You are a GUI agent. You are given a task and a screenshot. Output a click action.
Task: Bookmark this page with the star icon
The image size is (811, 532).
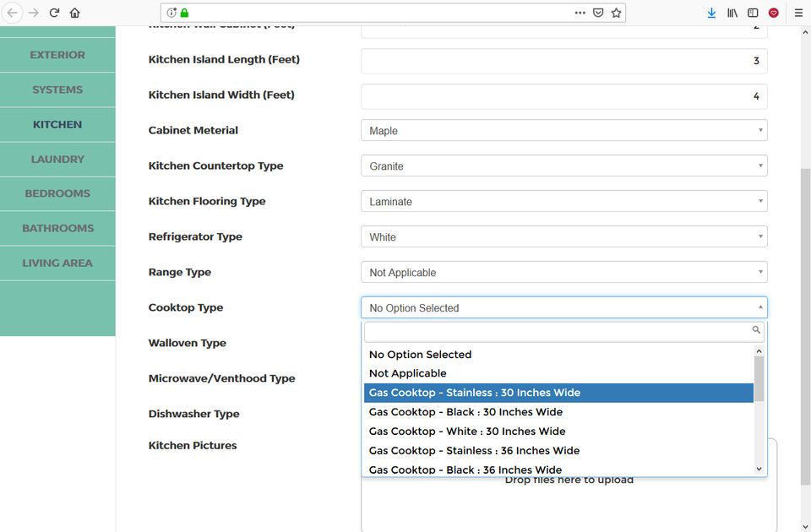pos(617,13)
